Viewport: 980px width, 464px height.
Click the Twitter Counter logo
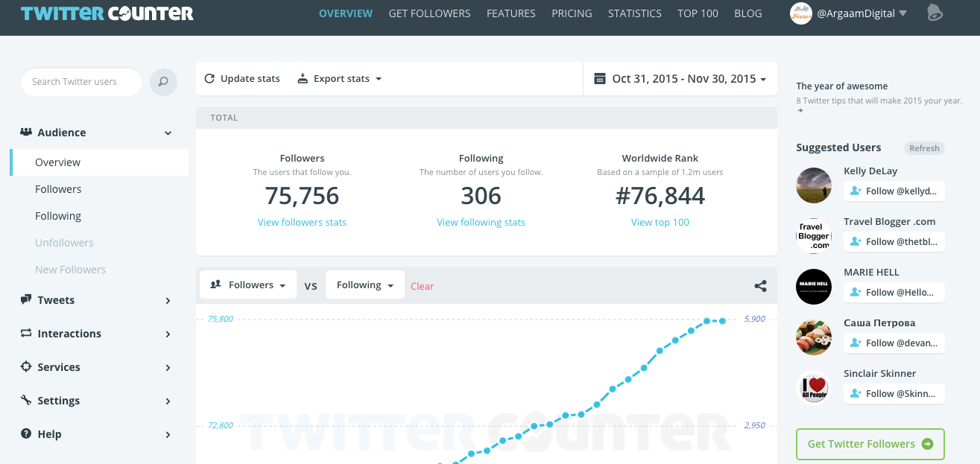(x=107, y=13)
